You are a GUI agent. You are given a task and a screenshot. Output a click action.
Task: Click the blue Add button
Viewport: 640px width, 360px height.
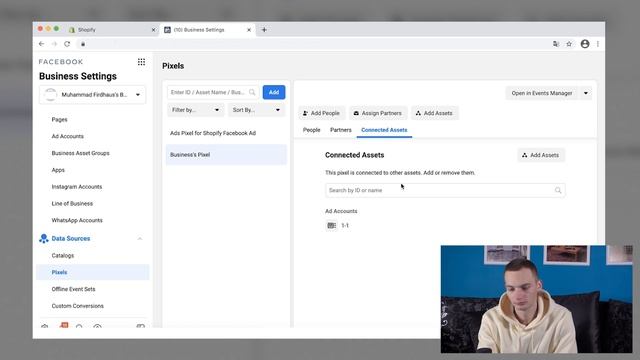(274, 92)
